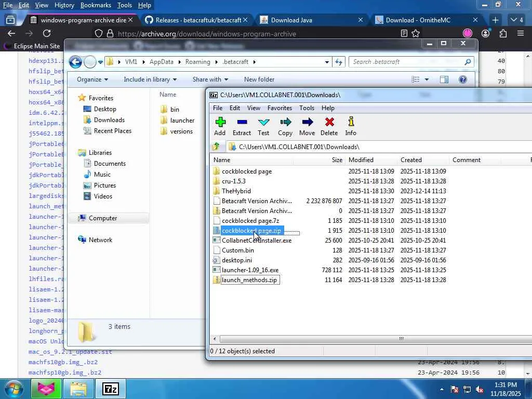Image resolution: width=532 pixels, height=399 pixels.
Task: Select launch_methods.zip in 7-Zip
Action: [x=245, y=280]
